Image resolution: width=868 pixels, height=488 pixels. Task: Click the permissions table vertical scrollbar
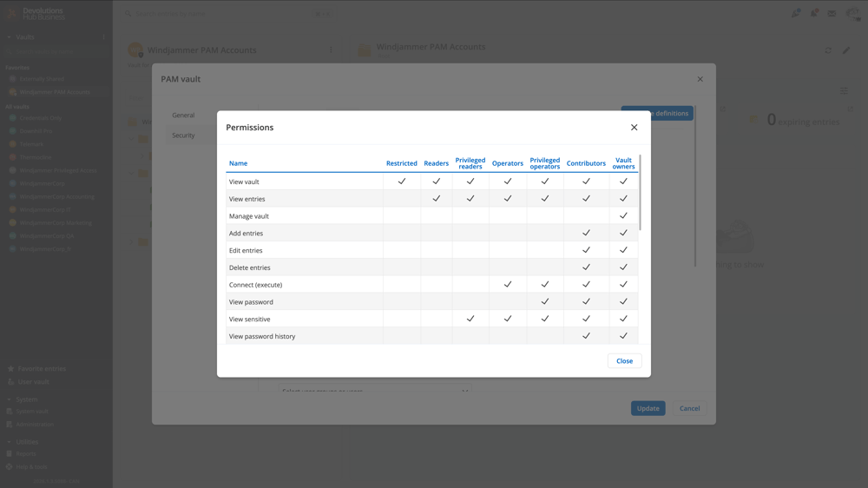click(640, 193)
